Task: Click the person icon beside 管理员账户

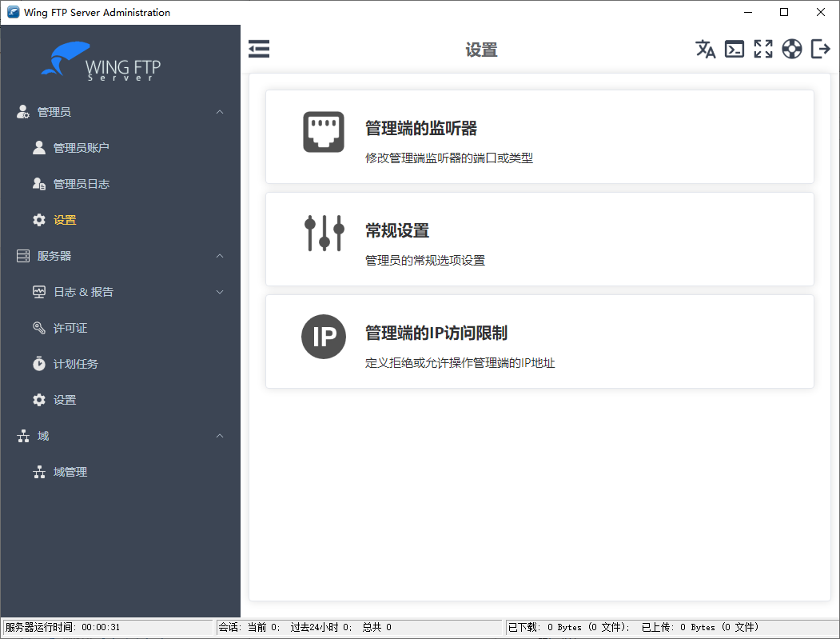Action: pyautogui.click(x=39, y=147)
